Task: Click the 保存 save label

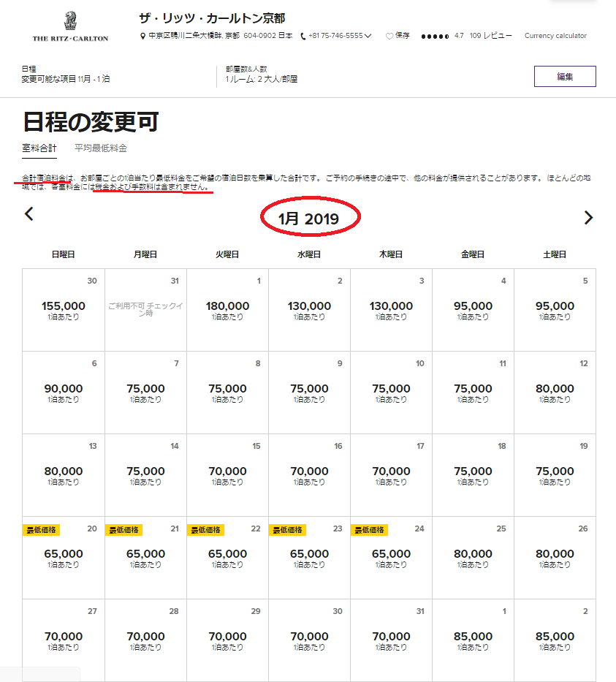Action: [x=402, y=36]
